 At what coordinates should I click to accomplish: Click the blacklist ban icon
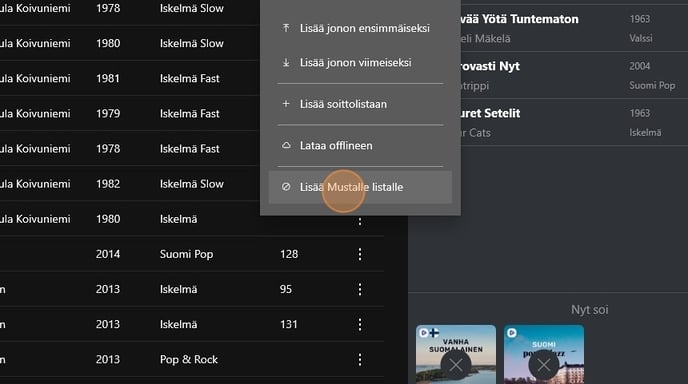tap(286, 187)
